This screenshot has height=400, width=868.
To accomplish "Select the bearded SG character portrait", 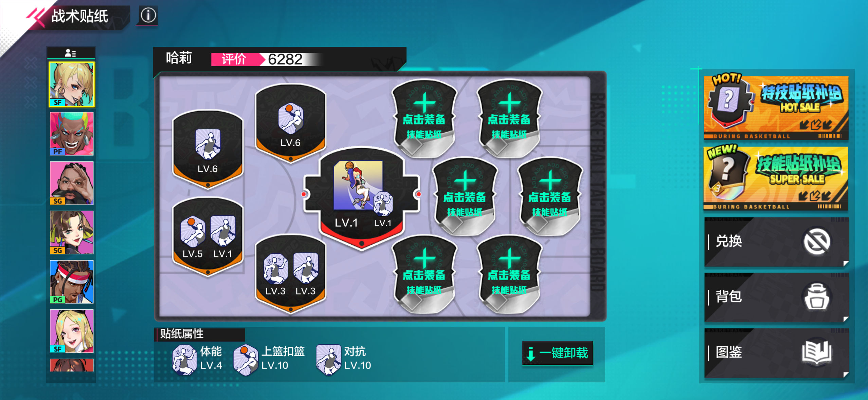I will [x=72, y=183].
